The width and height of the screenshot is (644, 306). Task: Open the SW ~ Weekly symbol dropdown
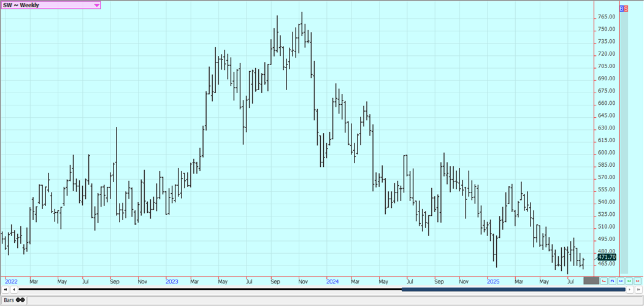(x=50, y=5)
